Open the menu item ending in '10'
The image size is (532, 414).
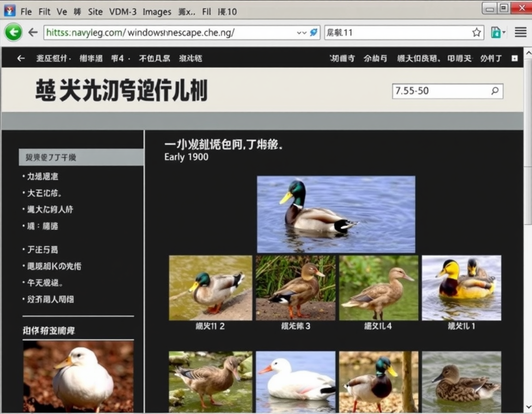pos(227,12)
